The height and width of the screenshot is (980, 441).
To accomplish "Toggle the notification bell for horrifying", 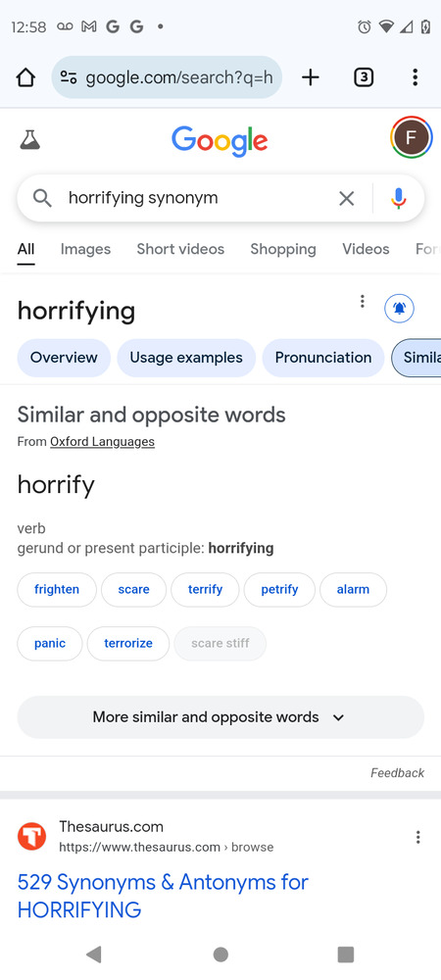I will (399, 308).
